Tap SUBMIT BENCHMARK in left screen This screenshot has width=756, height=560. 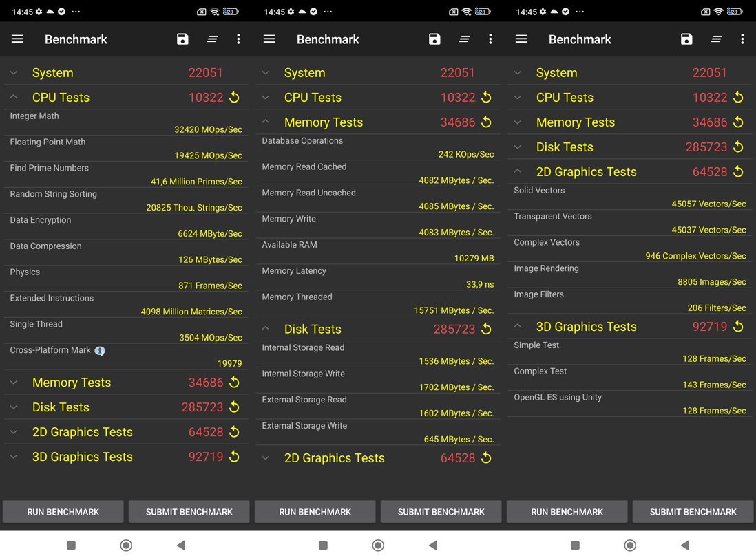coord(189,511)
